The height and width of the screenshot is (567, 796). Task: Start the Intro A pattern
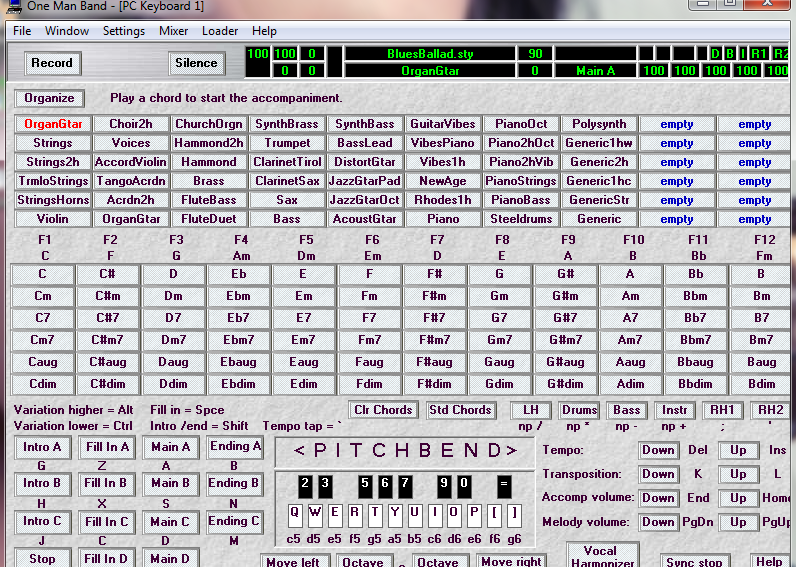(x=42, y=447)
